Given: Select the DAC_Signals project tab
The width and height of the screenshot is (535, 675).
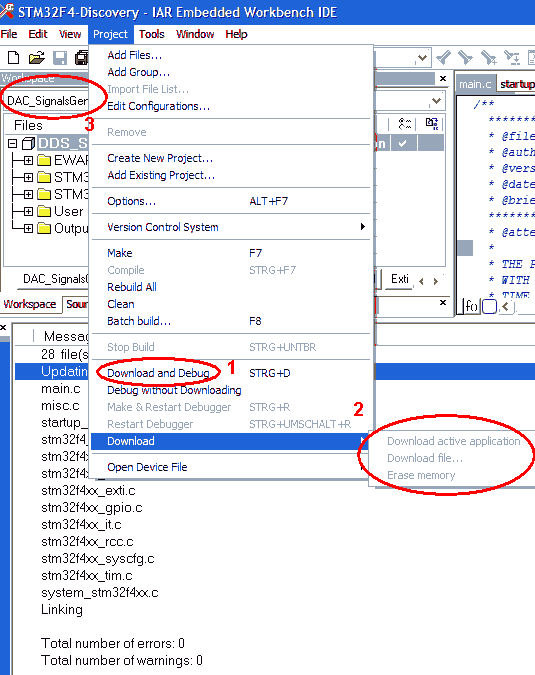Looking at the screenshot, I should [55, 279].
